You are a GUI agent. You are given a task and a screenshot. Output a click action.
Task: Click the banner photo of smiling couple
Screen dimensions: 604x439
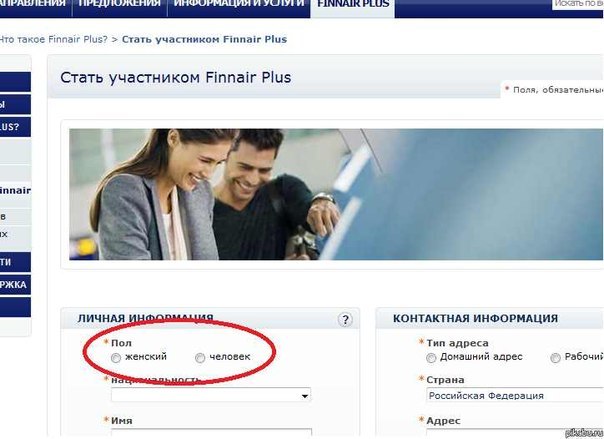click(336, 194)
